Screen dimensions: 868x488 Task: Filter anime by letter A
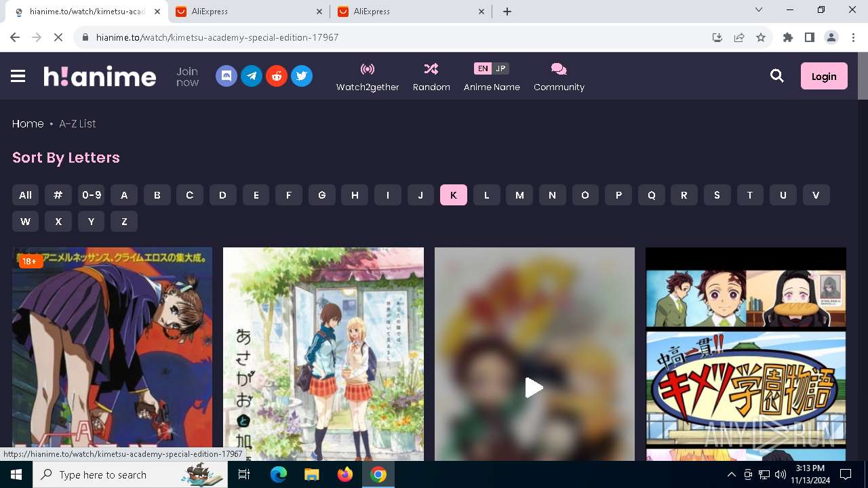[x=124, y=195]
